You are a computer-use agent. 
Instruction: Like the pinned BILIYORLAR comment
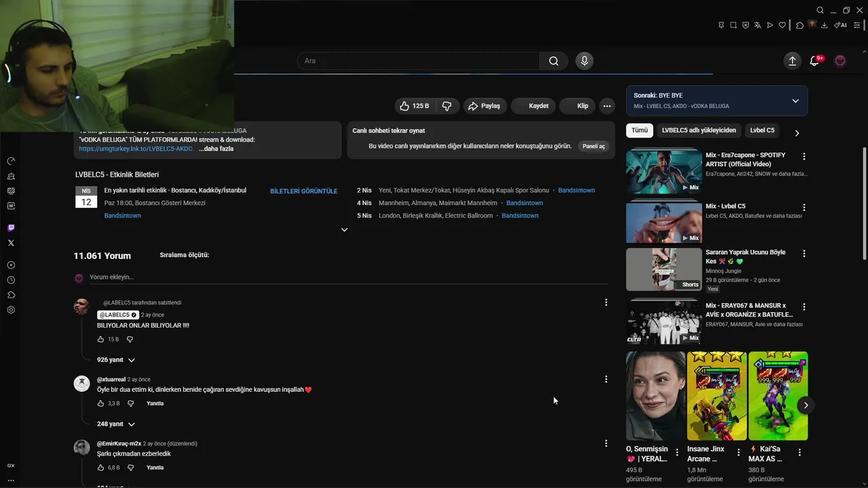pyautogui.click(x=100, y=340)
